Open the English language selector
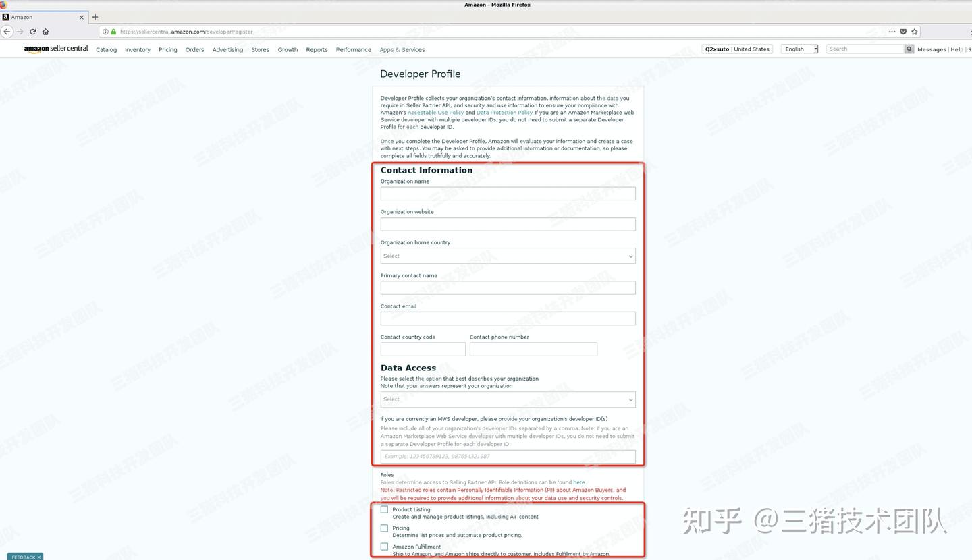This screenshot has width=972, height=560. click(799, 49)
